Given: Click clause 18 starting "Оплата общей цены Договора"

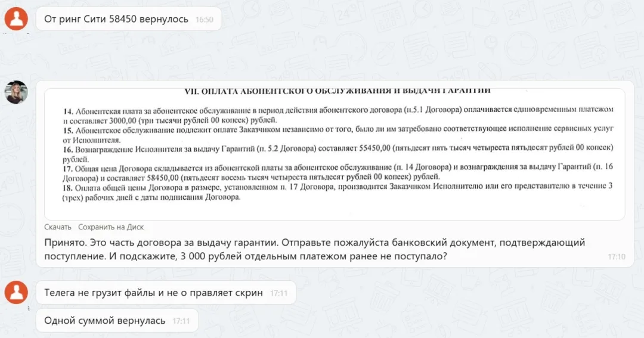Looking at the screenshot, I should coord(338,192).
